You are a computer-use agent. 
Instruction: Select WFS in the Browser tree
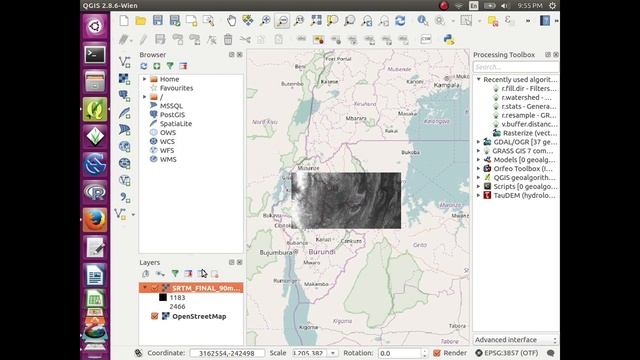click(x=167, y=150)
